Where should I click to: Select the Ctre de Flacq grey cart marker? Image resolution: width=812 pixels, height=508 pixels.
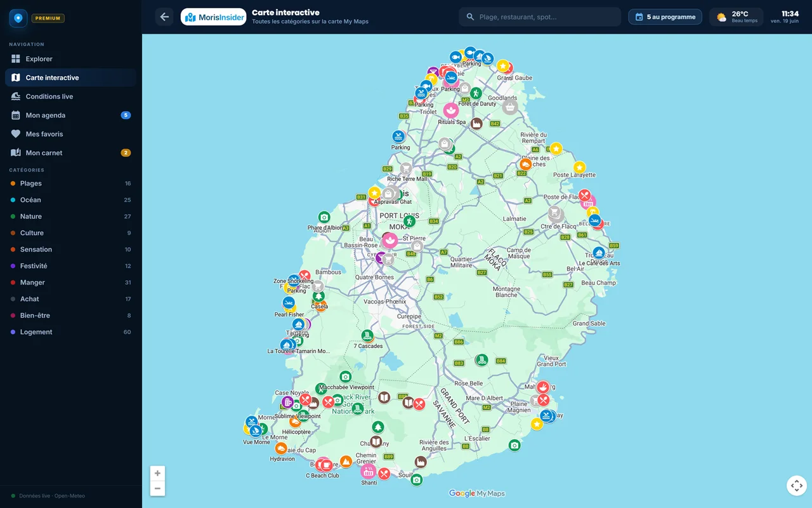click(555, 214)
